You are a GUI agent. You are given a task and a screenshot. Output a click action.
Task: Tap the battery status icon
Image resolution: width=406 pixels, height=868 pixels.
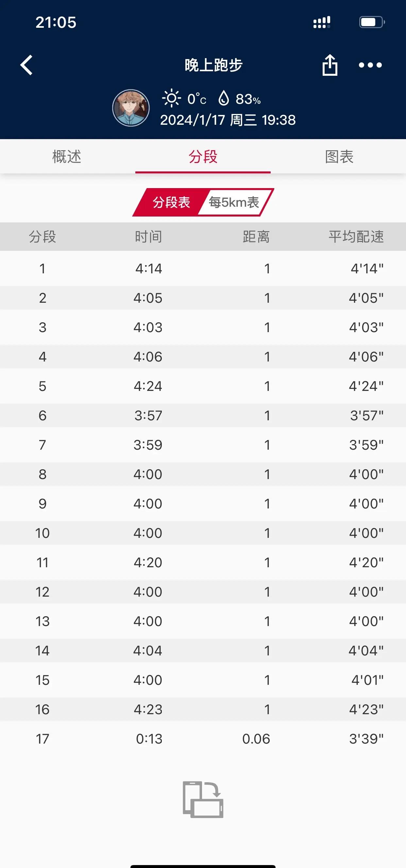coord(371,22)
